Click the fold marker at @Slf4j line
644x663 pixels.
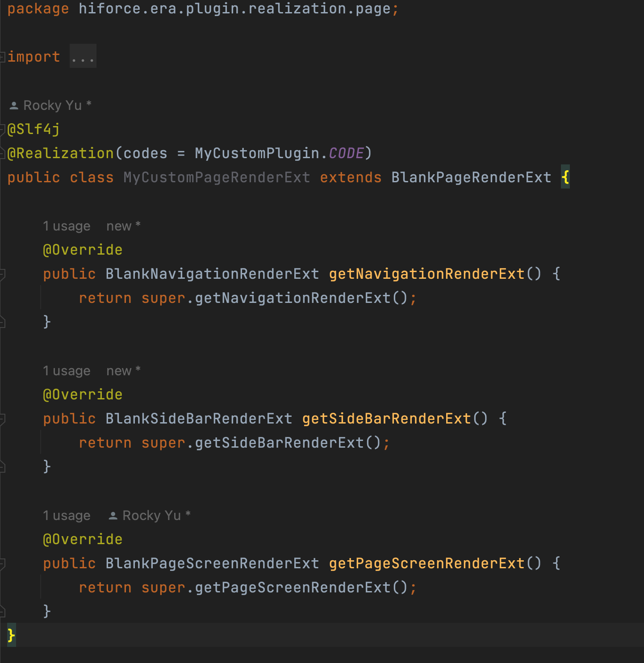tap(2, 130)
